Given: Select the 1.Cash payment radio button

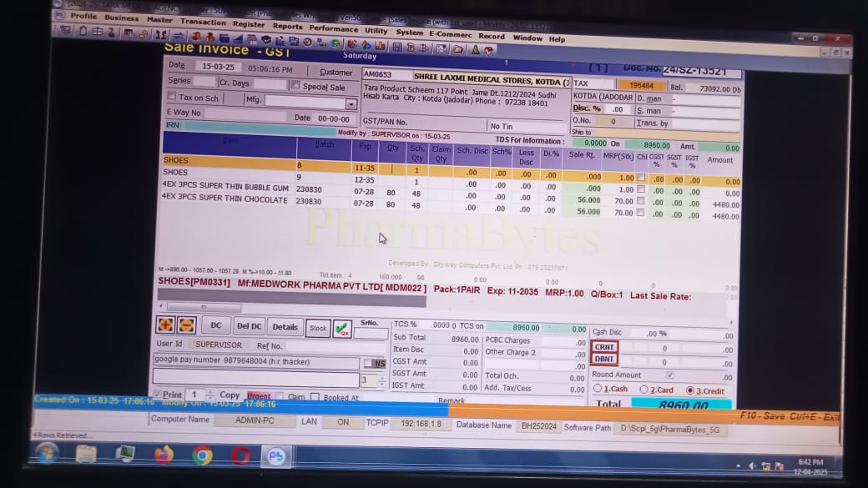Looking at the screenshot, I should pos(598,390).
